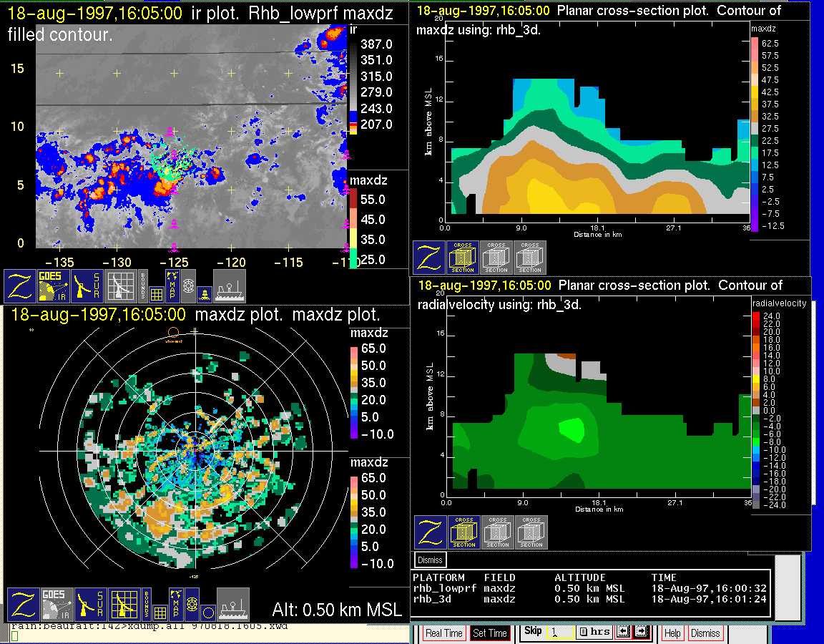Skip time backward with left arrow

point(623,633)
